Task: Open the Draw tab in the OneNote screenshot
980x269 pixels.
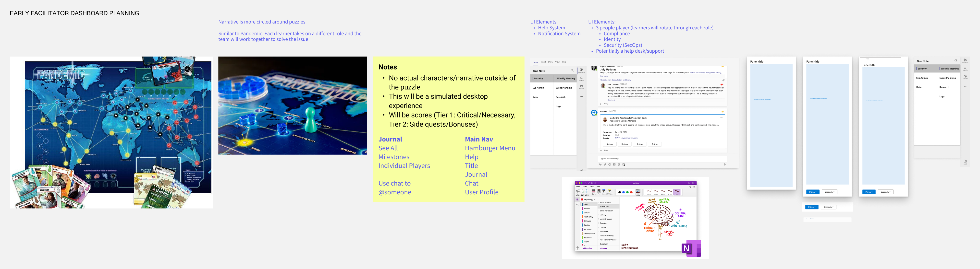Action: pyautogui.click(x=592, y=187)
